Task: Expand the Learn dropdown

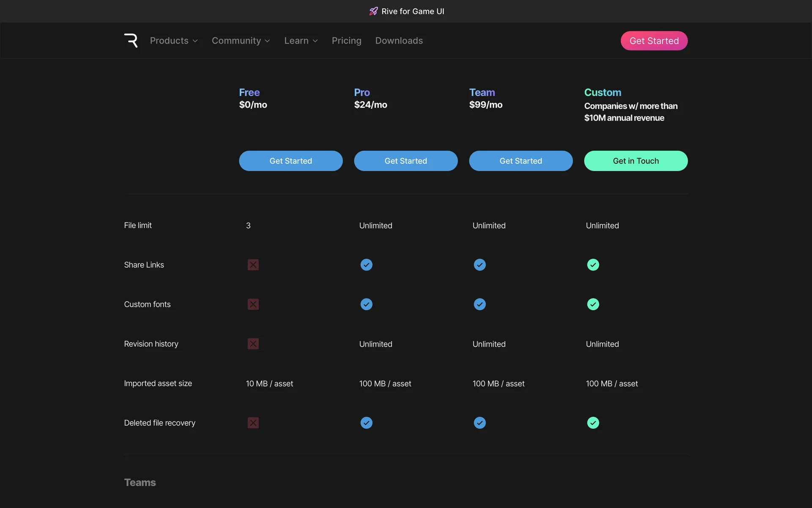Action: point(301,41)
